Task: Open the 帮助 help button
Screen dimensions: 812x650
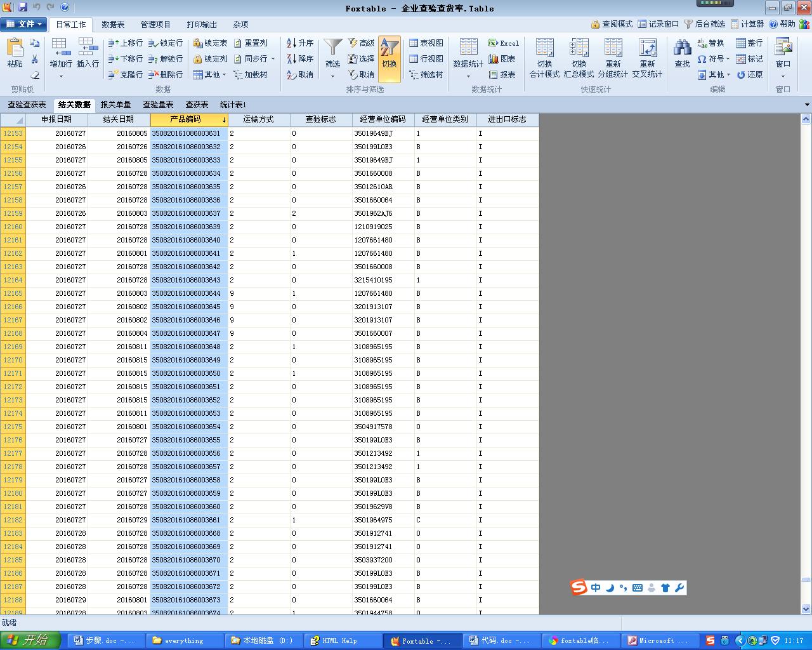Action: pos(782,24)
